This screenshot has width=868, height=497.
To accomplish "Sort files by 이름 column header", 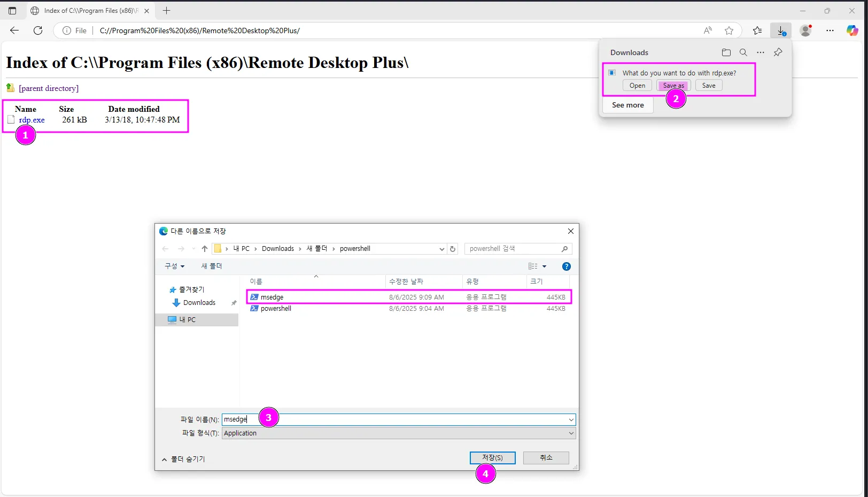I will (315, 281).
